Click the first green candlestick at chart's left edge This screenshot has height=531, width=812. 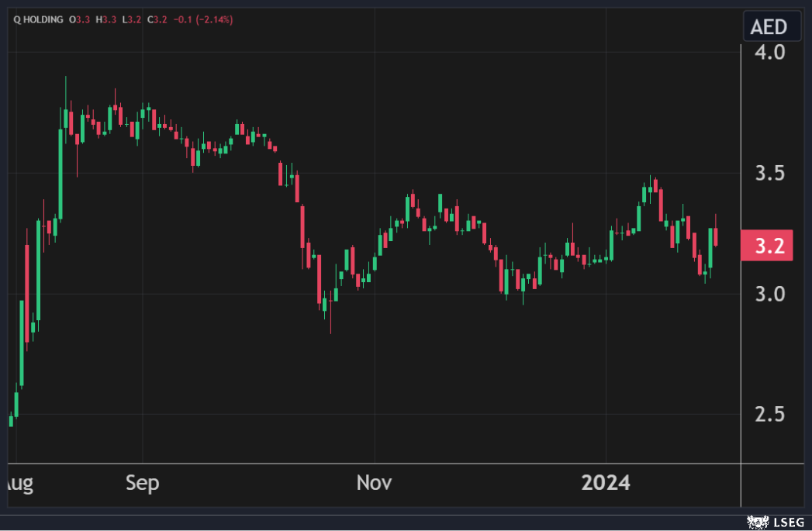[x=11, y=420]
